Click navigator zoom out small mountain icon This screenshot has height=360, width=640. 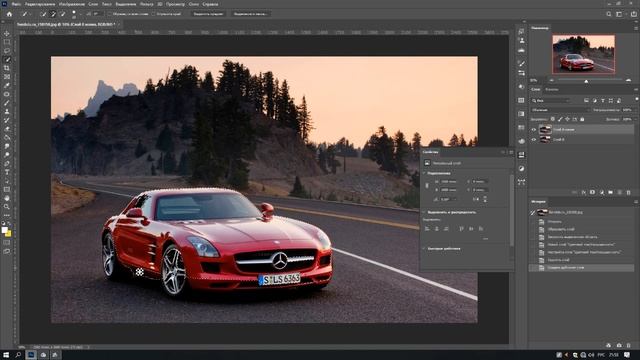click(x=551, y=80)
